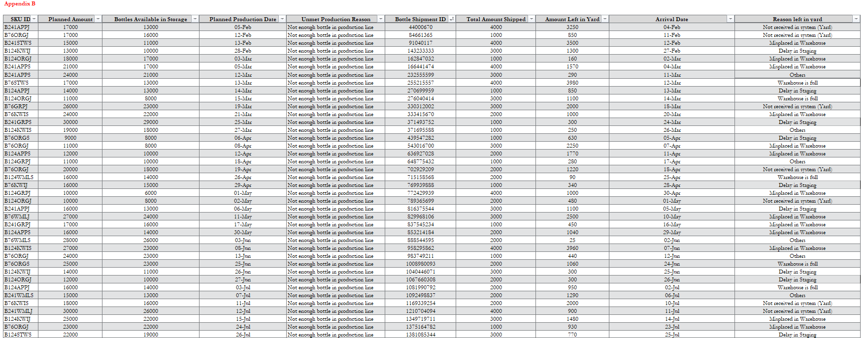Select Arrival Date cell 25-Jul

click(672, 335)
